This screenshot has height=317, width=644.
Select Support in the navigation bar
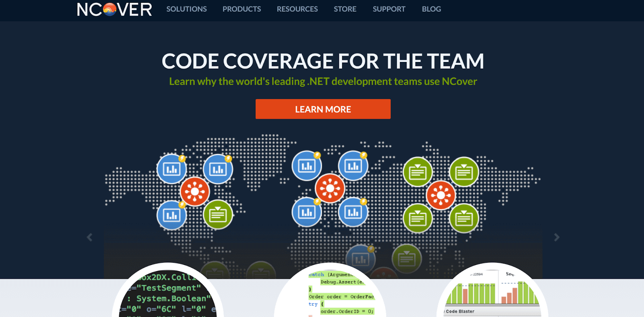click(389, 9)
